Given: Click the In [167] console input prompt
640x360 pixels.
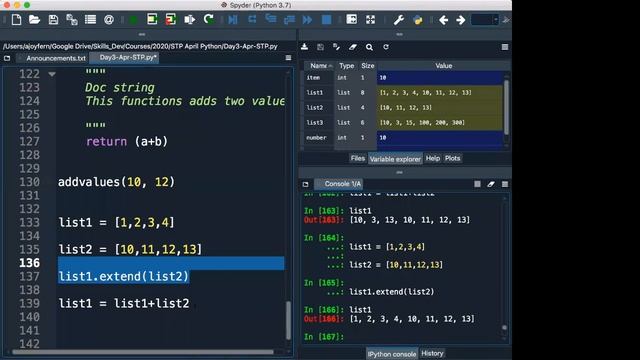Looking at the screenshot, I should click(324, 337).
